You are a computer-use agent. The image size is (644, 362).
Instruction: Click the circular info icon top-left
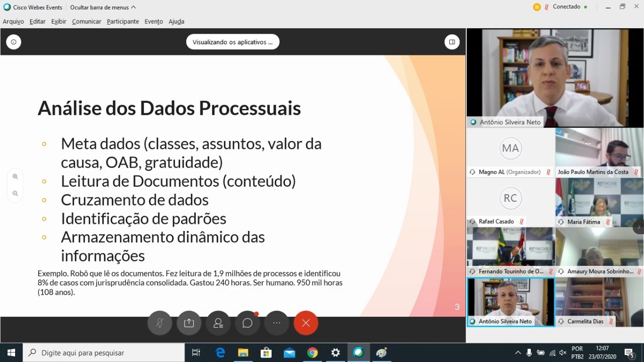pyautogui.click(x=14, y=42)
